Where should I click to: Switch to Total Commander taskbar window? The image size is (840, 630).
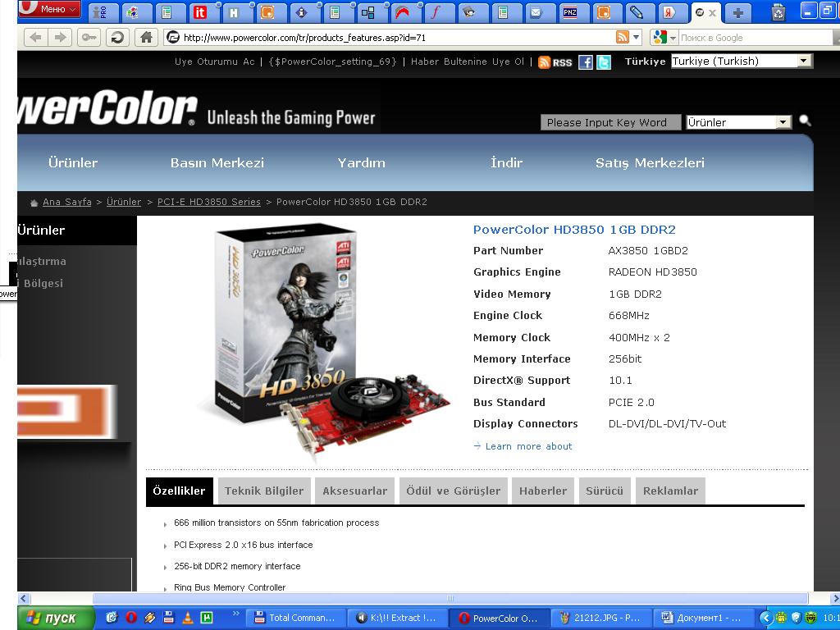coord(295,618)
